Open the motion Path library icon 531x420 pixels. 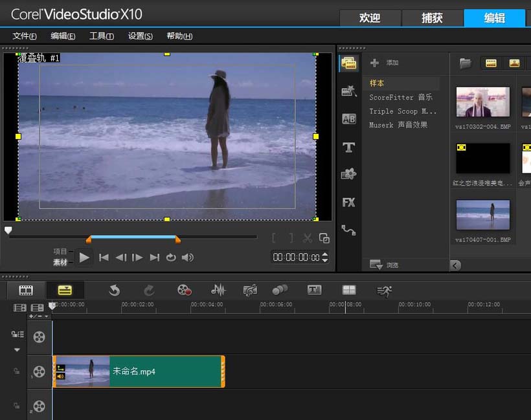pyautogui.click(x=349, y=230)
